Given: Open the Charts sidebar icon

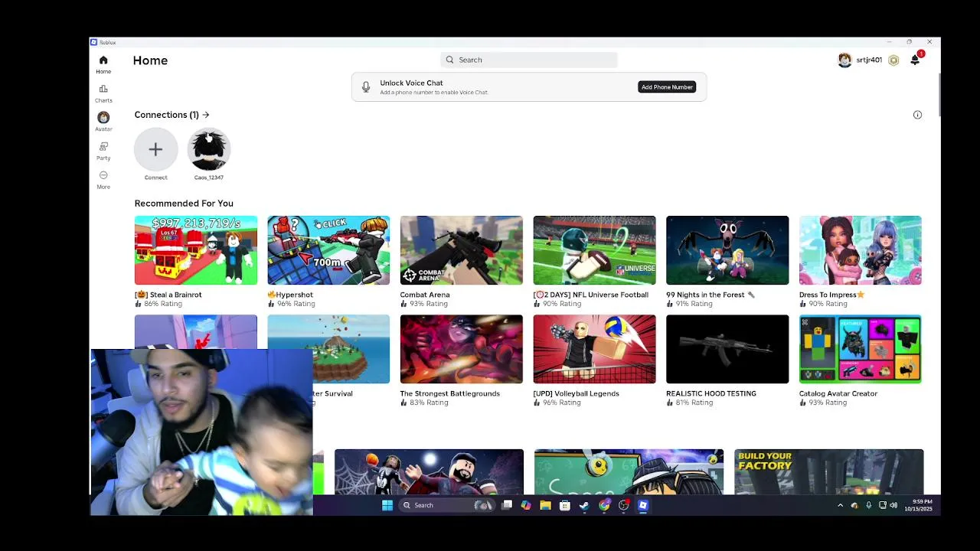Looking at the screenshot, I should (x=103, y=89).
